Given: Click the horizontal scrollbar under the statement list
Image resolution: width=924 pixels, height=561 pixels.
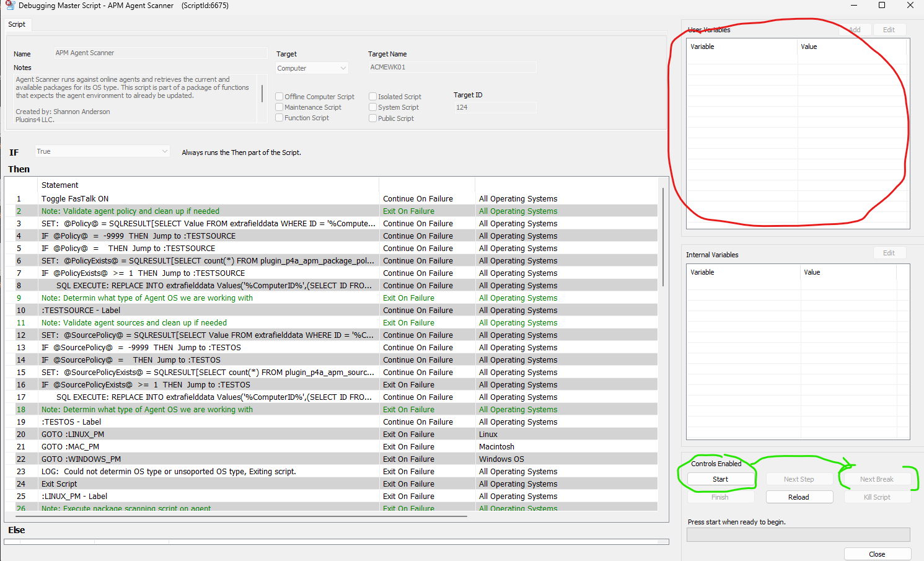Looking at the screenshot, I should [x=235, y=516].
